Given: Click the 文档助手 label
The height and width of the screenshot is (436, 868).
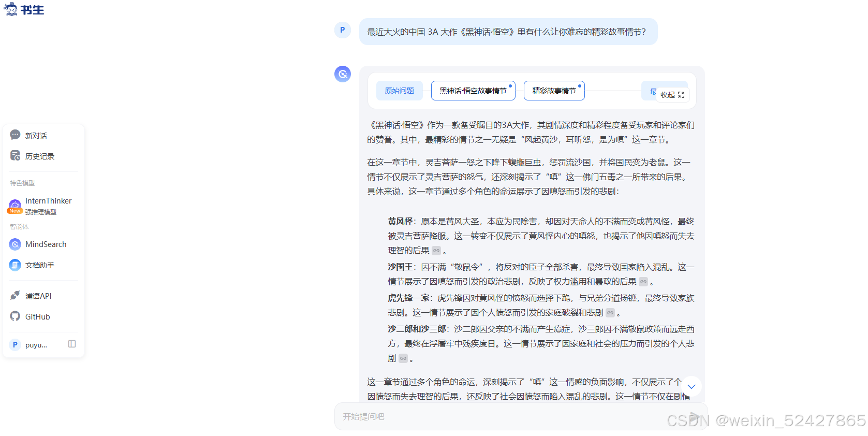Looking at the screenshot, I should [x=40, y=265].
